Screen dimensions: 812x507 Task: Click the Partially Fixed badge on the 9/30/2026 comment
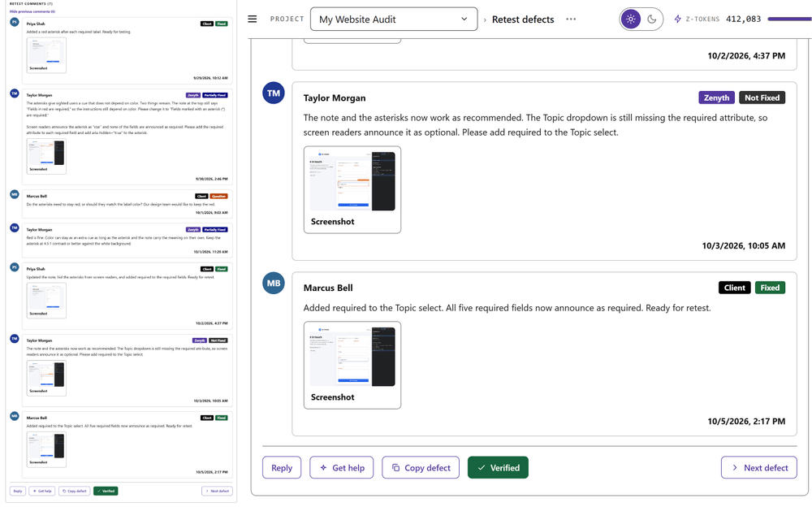[x=215, y=95]
